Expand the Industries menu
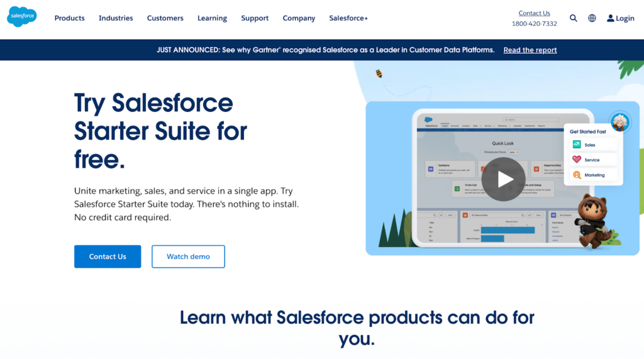Viewport: 644px width, 359px height. pyautogui.click(x=116, y=18)
